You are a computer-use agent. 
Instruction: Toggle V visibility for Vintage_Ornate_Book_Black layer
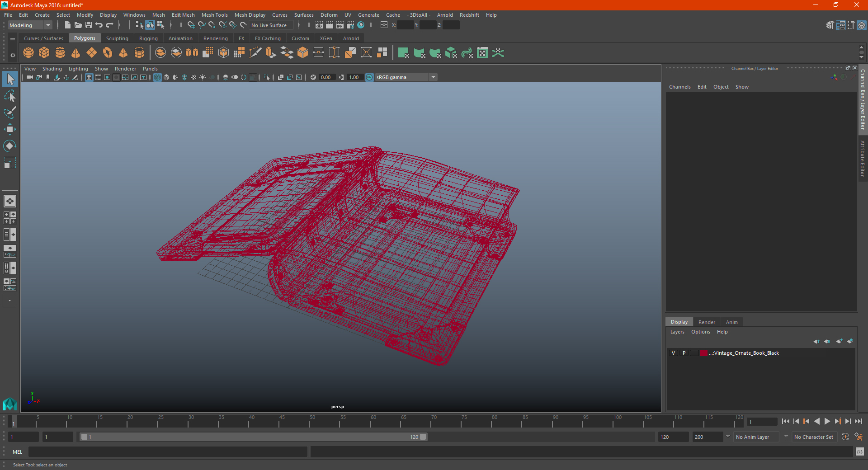point(674,353)
